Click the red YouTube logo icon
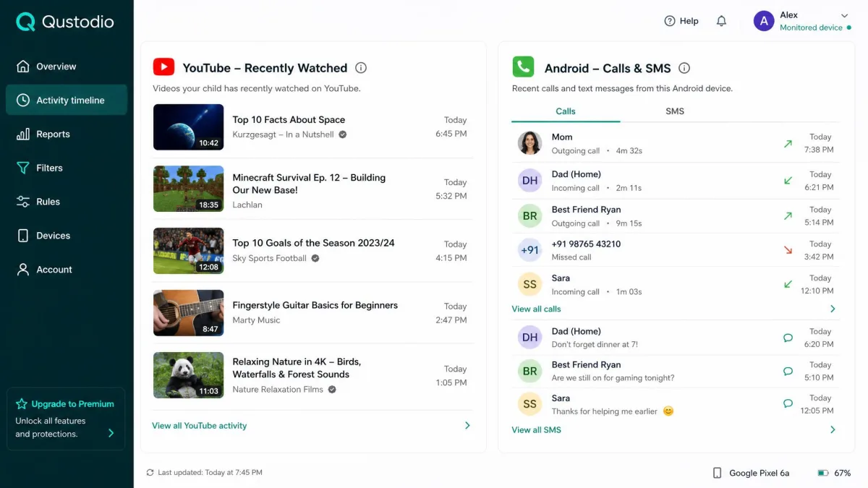The image size is (868, 488). click(163, 67)
